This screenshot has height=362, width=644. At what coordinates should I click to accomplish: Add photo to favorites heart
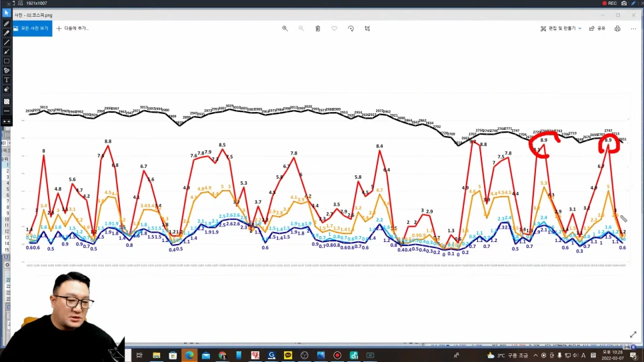(334, 29)
